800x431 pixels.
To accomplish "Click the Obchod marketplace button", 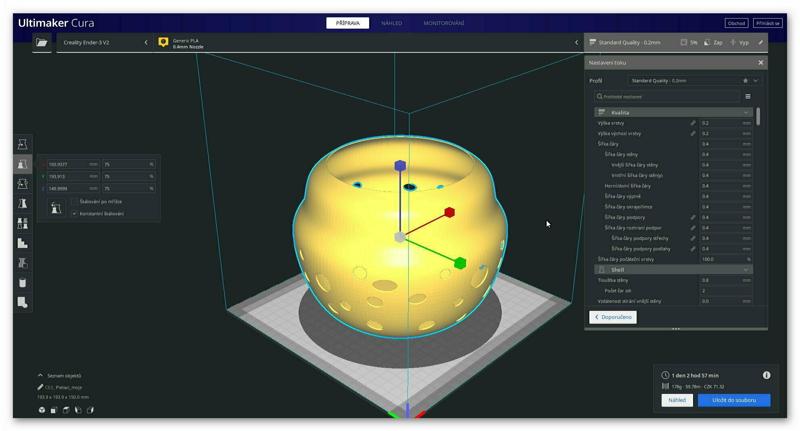I will coord(736,23).
